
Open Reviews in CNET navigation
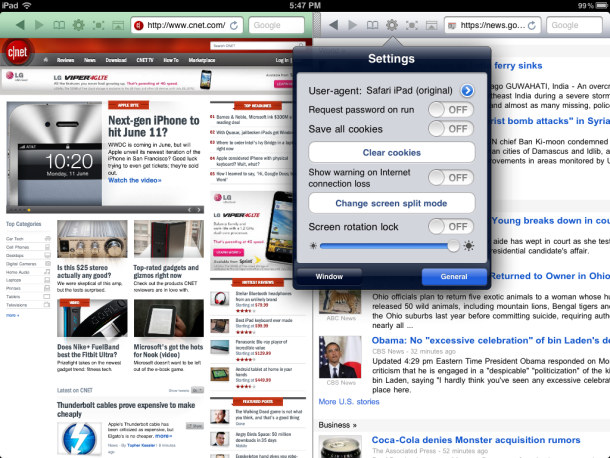pos(65,60)
